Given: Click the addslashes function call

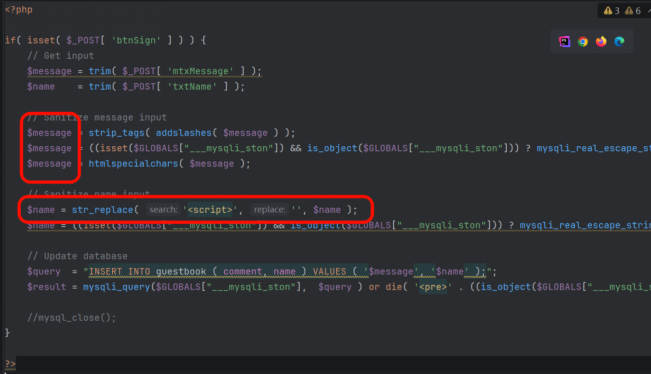Looking at the screenshot, I should [184, 133].
